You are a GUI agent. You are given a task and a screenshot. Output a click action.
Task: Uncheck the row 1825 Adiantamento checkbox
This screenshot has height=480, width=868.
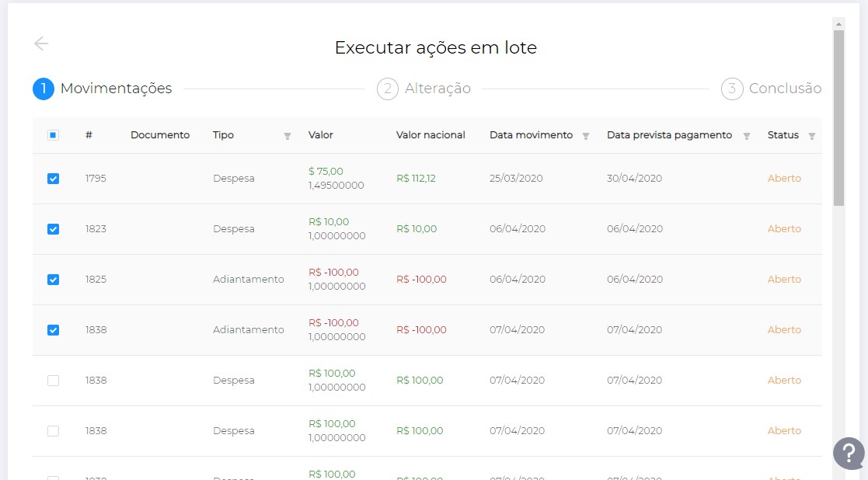tap(53, 280)
